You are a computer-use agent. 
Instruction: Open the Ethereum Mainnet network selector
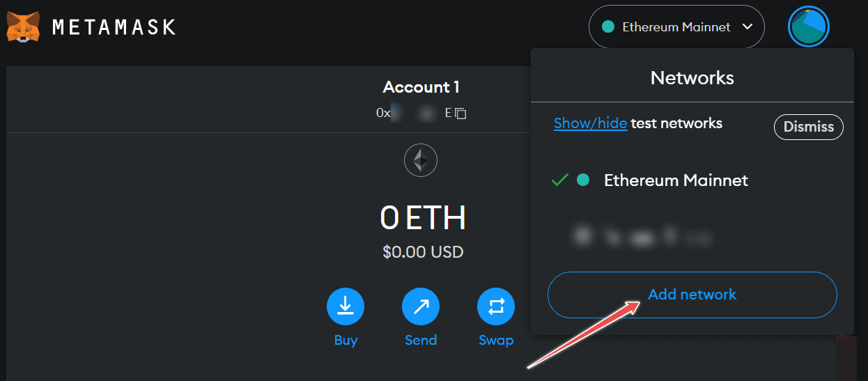click(676, 27)
